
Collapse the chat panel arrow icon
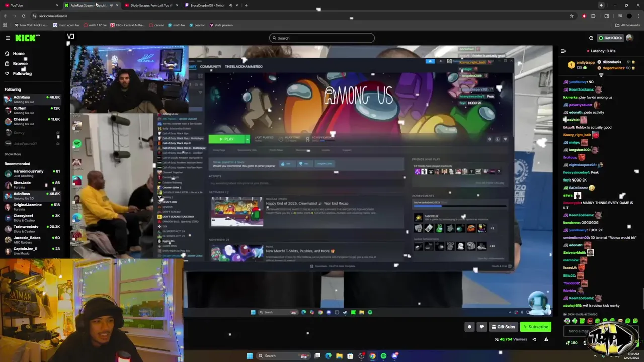[x=563, y=51]
